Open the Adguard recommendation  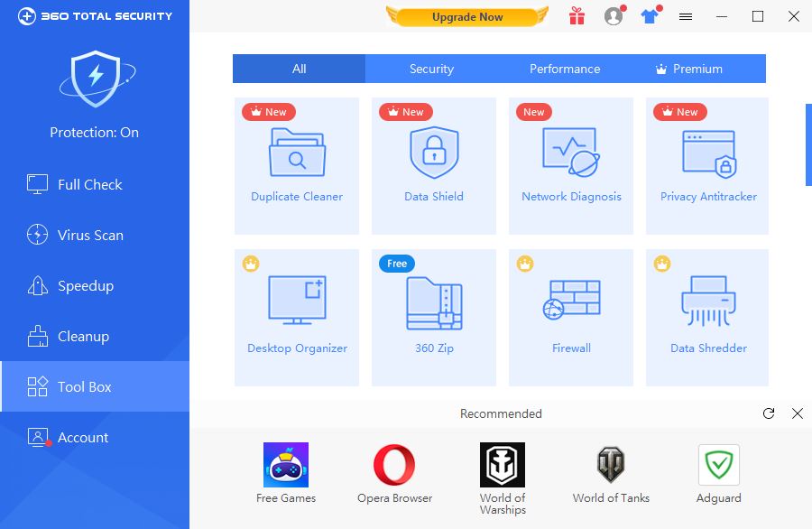click(719, 473)
